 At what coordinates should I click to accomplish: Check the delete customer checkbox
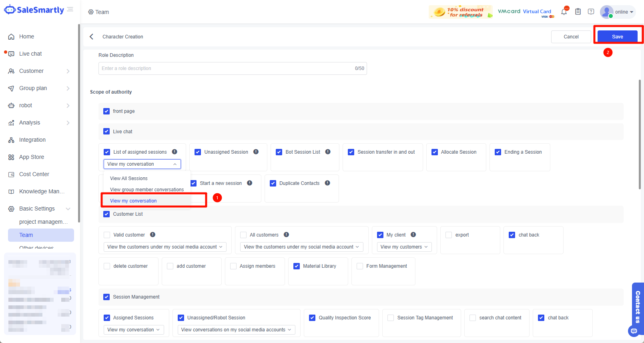107,266
